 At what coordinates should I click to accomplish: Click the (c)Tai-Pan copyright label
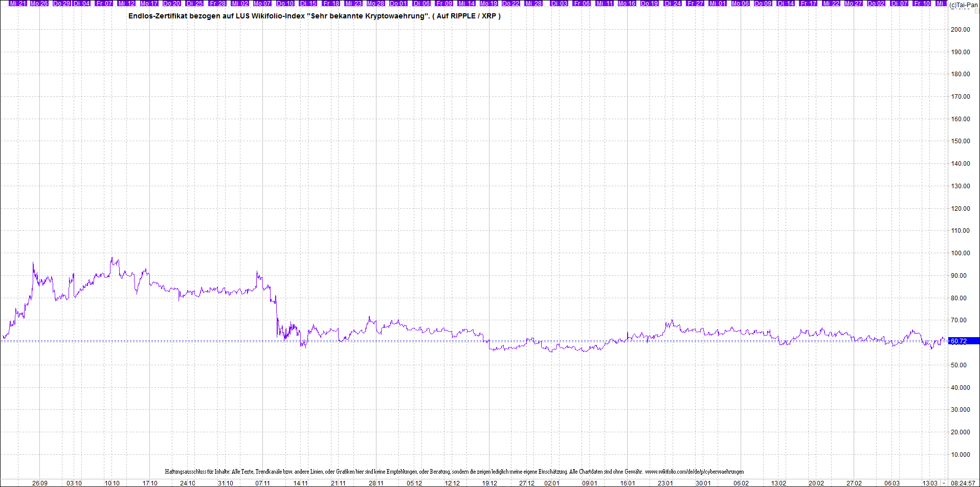[x=964, y=5]
